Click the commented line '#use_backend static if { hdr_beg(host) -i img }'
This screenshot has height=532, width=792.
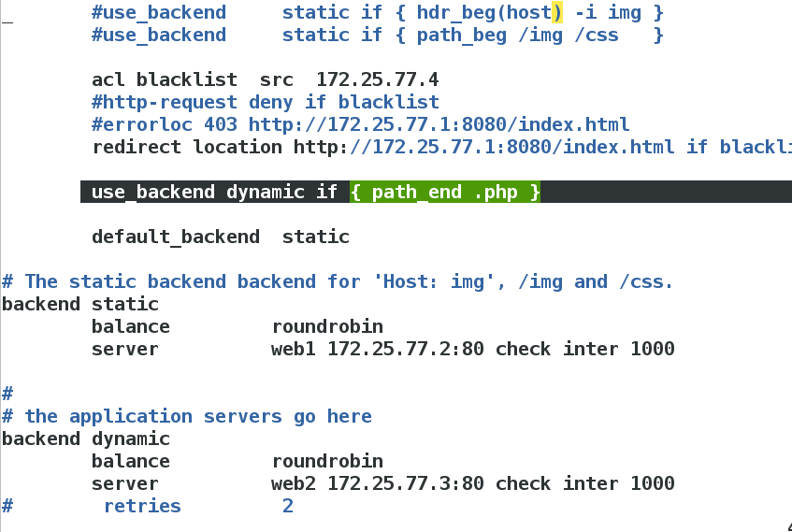(x=378, y=13)
